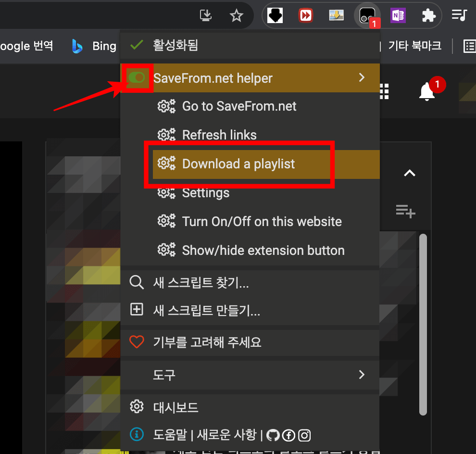This screenshot has width=476, height=454.
Task: Select Refresh links
Action: [x=219, y=135]
